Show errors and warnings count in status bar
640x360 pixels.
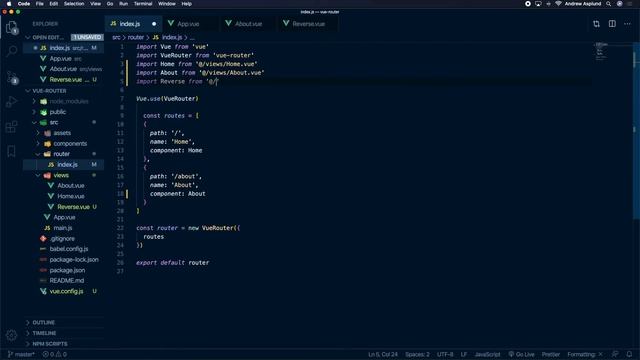[x=55, y=354]
